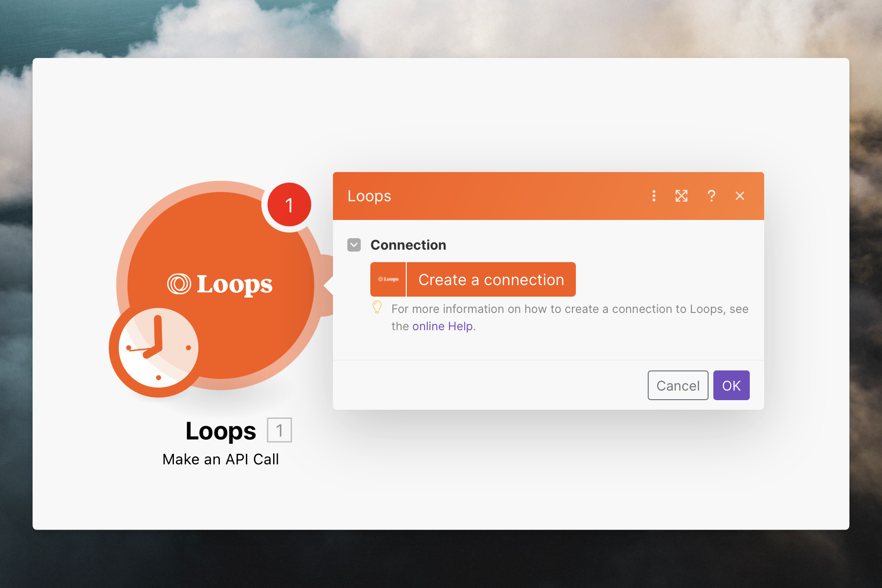
Task: Click the Connection section heading
Action: tap(408, 245)
